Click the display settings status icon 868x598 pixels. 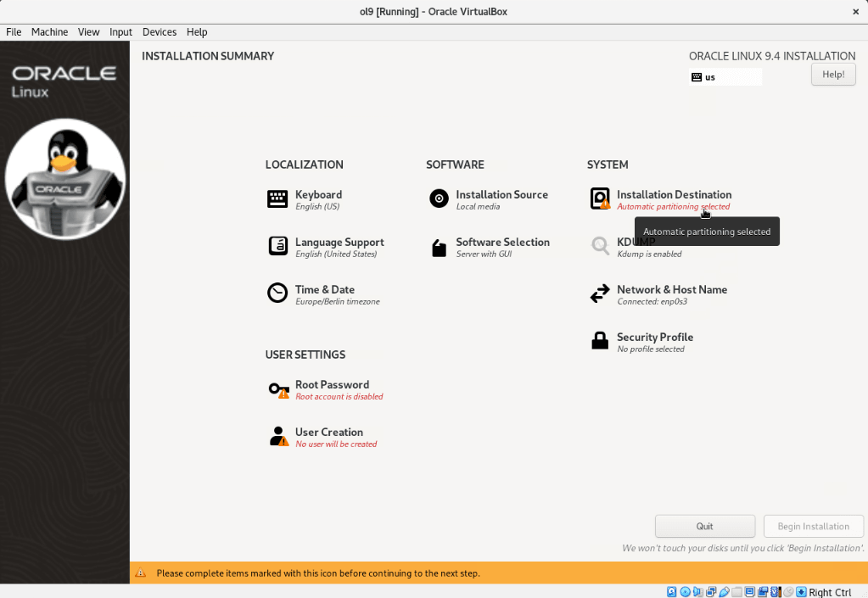point(749,592)
